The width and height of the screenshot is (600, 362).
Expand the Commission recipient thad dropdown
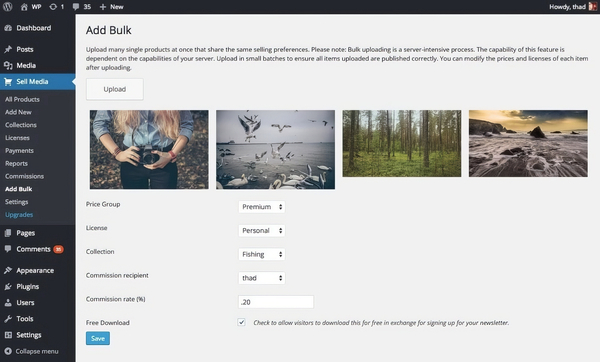[x=262, y=278]
